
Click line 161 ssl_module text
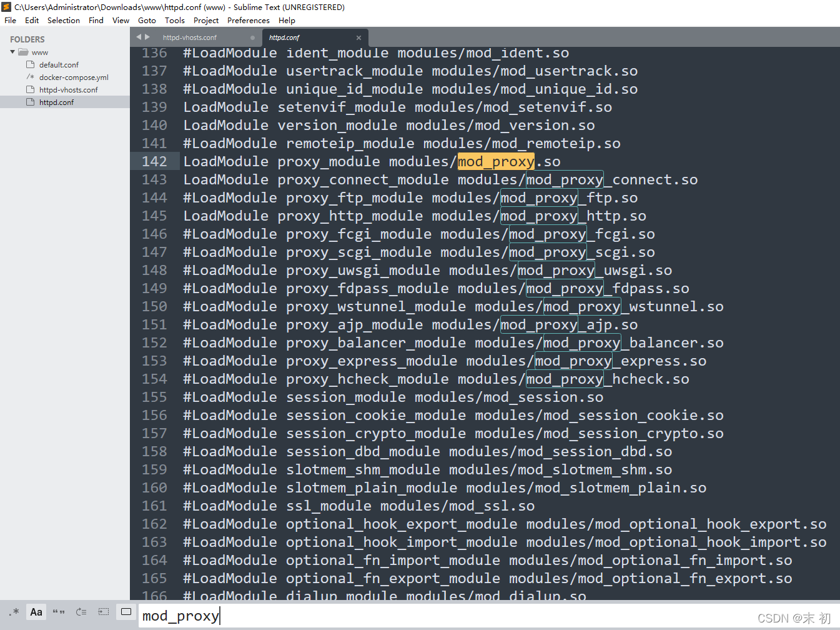(x=329, y=506)
